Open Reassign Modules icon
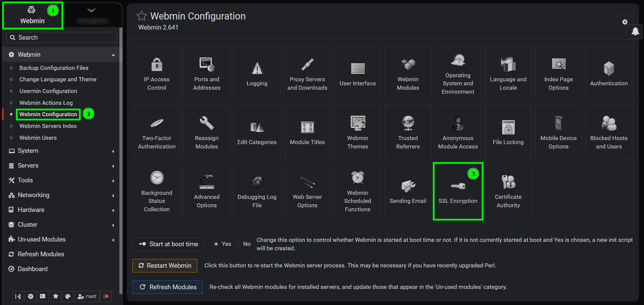Image resolution: width=644 pixels, height=305 pixels. point(207,132)
